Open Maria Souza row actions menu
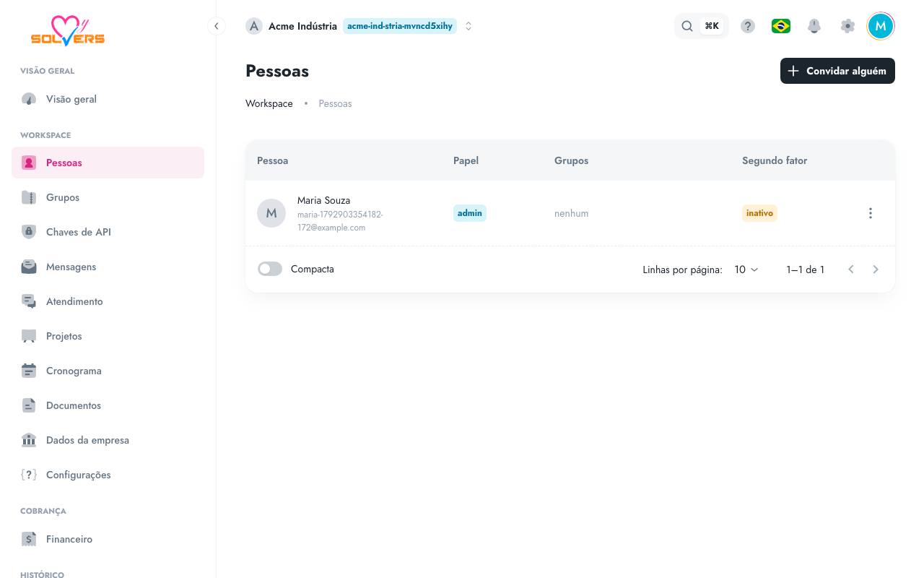The height and width of the screenshot is (578, 924). pyautogui.click(x=871, y=213)
